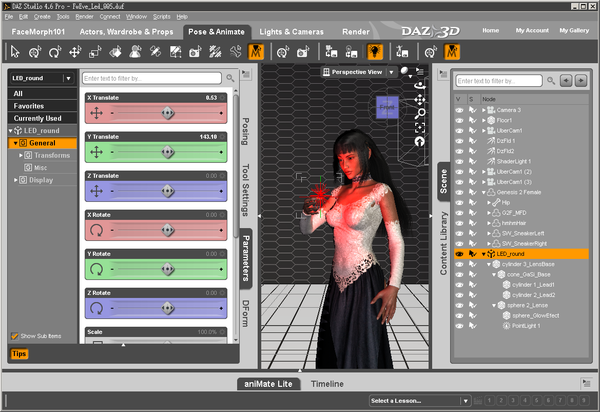
Task: Click the search magnifier in Parameters pane
Action: point(230,78)
